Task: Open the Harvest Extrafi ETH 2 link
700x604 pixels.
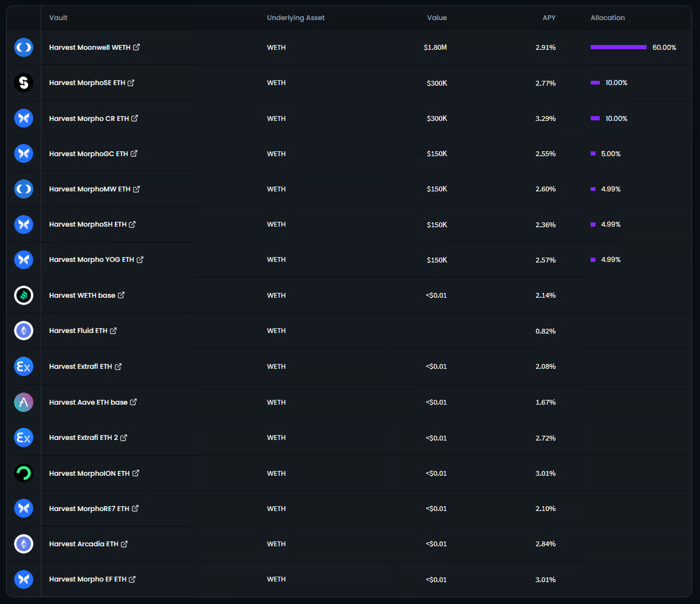Action: click(x=83, y=438)
